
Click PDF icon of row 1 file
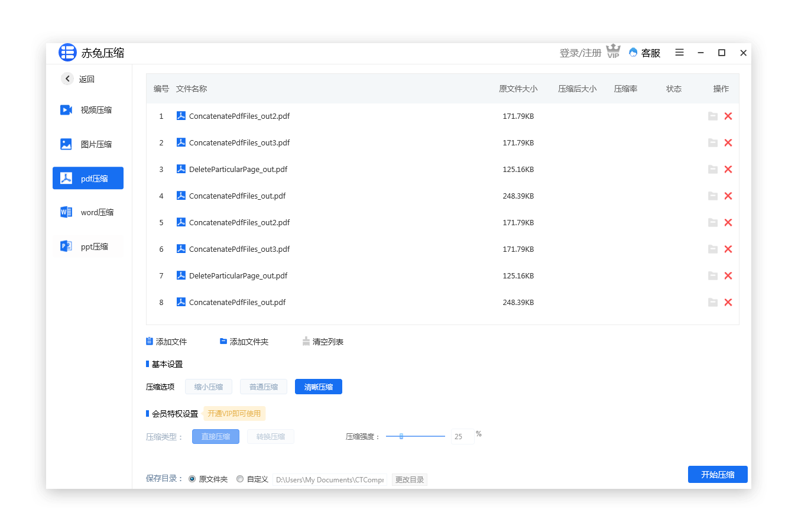point(181,116)
